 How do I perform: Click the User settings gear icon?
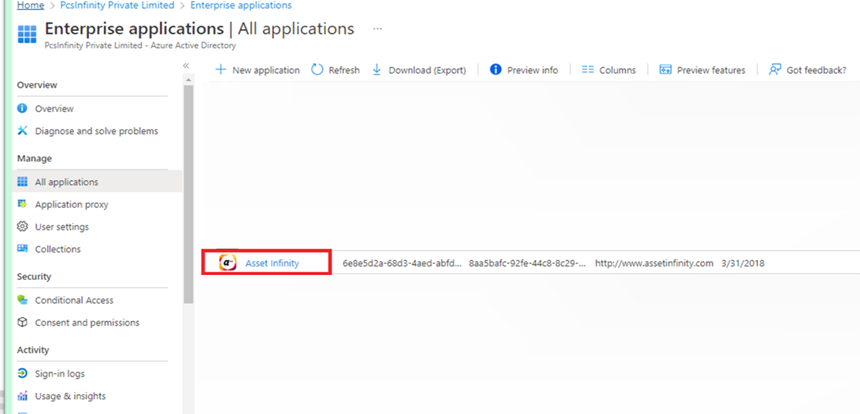pyautogui.click(x=22, y=226)
